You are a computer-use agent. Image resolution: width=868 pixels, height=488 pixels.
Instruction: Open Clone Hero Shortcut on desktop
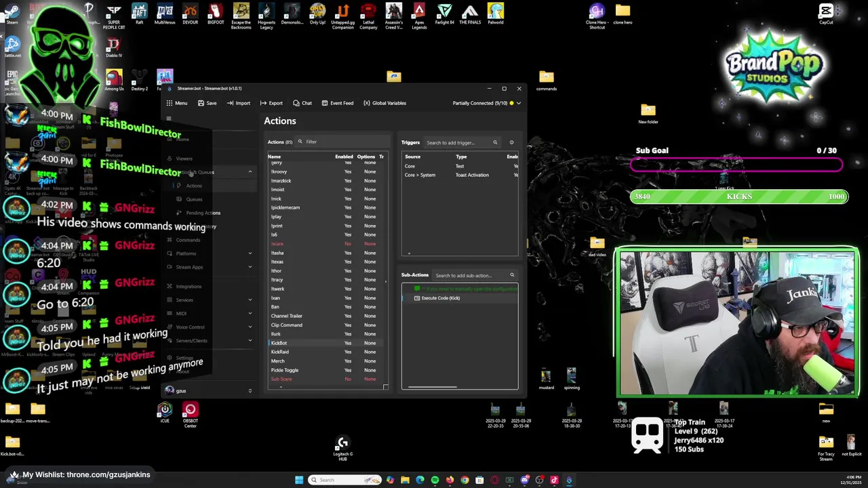[x=597, y=16]
